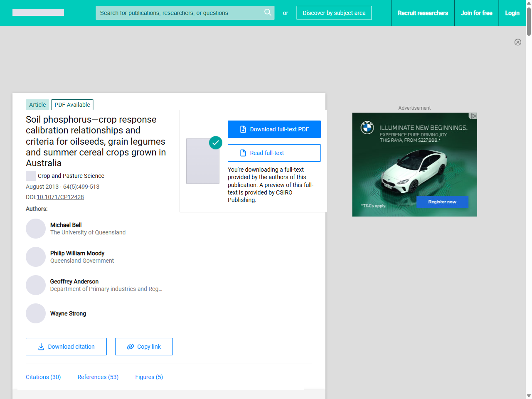Click the DOI 10.1071/CP12428 link

(x=60, y=197)
